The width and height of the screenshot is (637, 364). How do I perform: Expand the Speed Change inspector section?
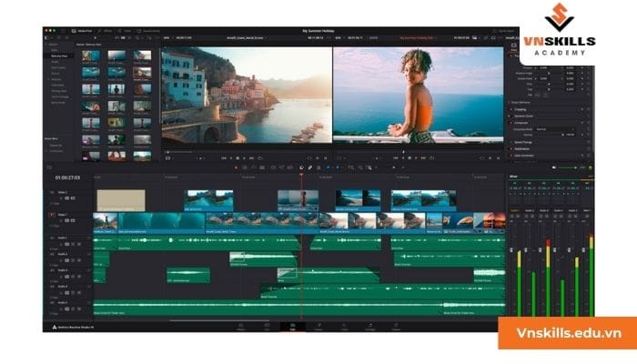522,142
